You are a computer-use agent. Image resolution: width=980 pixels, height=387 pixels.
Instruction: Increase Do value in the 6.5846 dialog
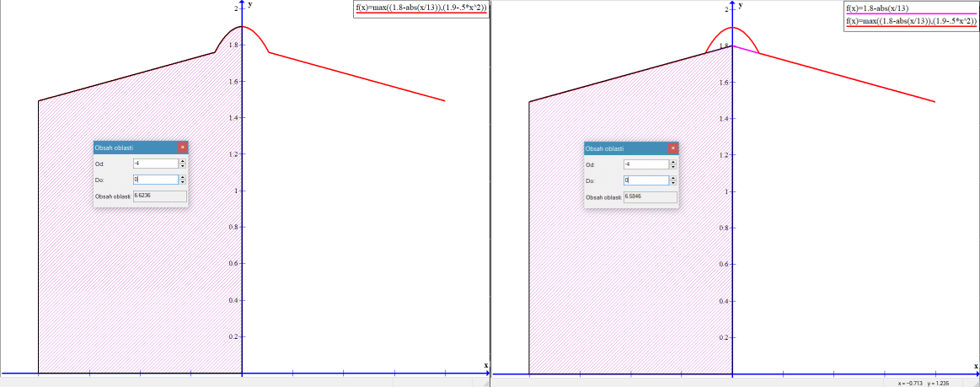[673, 178]
